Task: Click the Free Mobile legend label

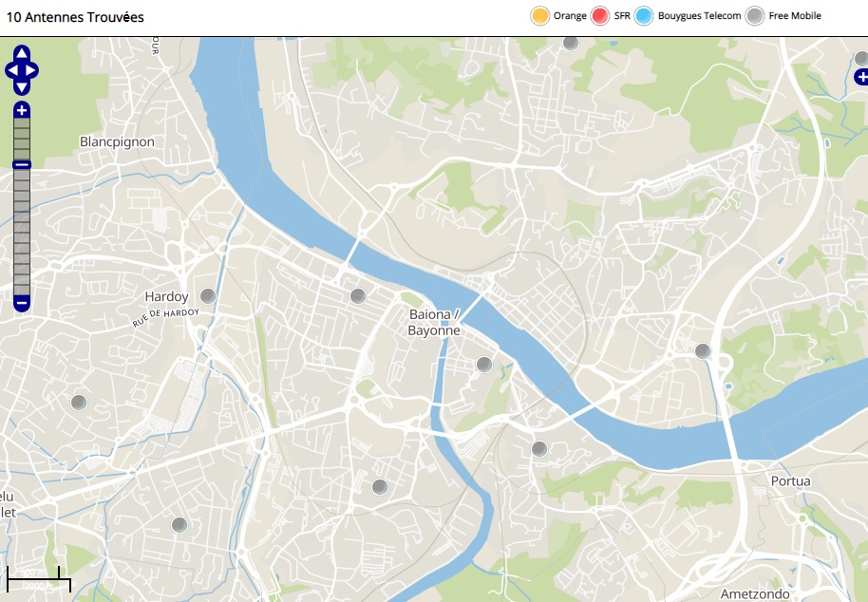Action: tap(795, 16)
